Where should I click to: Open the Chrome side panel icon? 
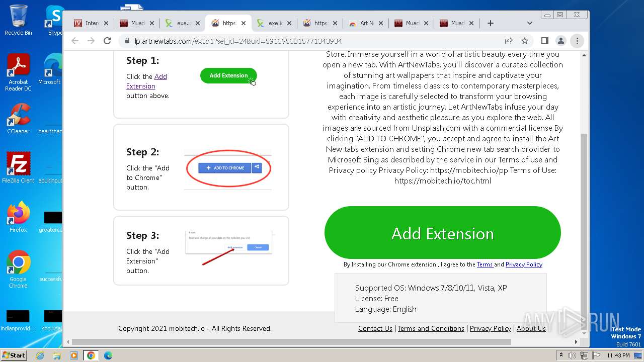click(x=545, y=41)
